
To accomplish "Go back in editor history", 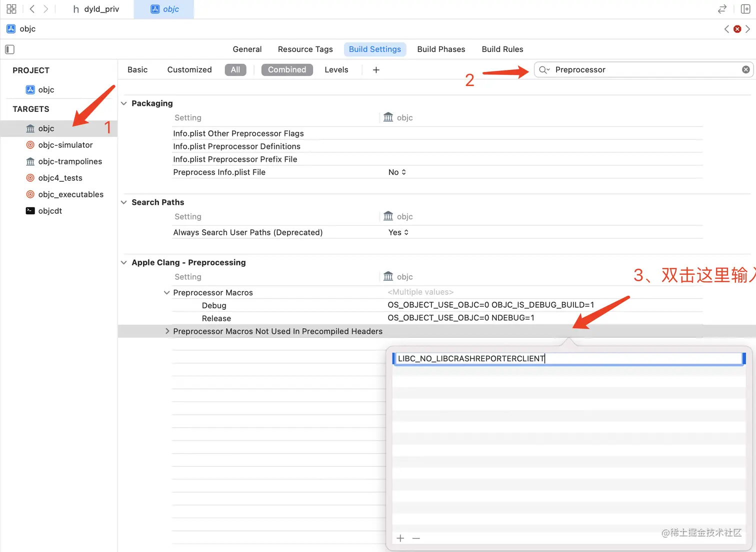I will (32, 9).
